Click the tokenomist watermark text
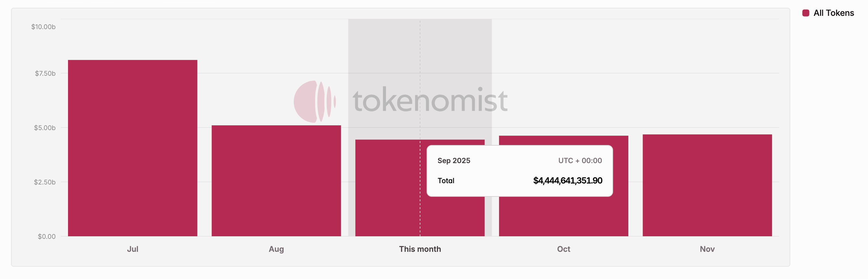The height and width of the screenshot is (279, 868). pos(429,101)
